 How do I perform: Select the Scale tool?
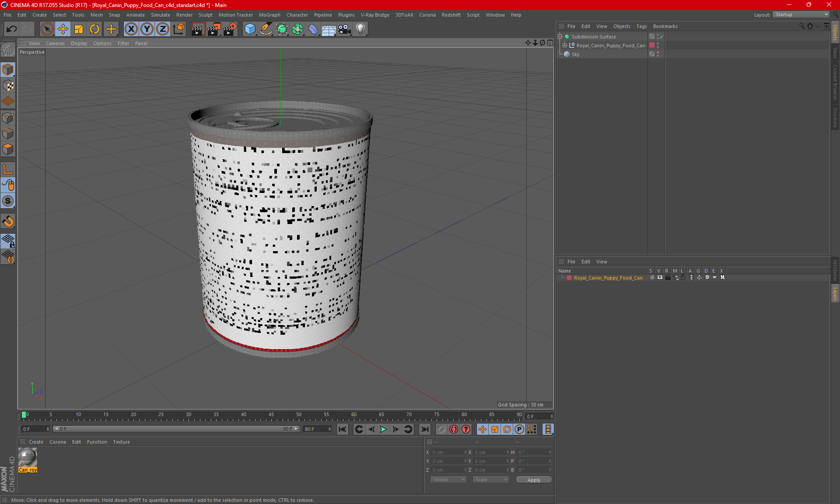79,29
